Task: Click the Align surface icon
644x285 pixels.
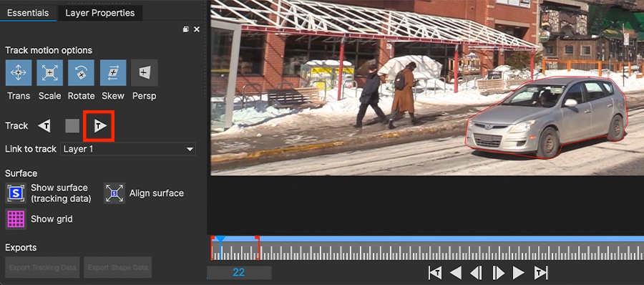Action: tap(114, 193)
